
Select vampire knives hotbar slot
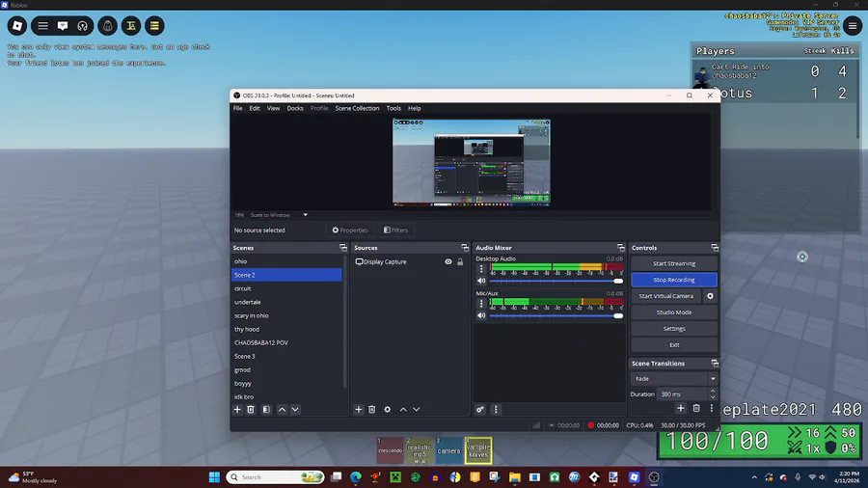[x=478, y=449]
